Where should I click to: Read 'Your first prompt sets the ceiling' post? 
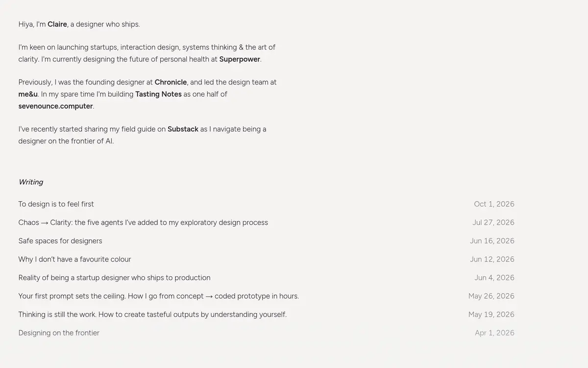[159, 296]
